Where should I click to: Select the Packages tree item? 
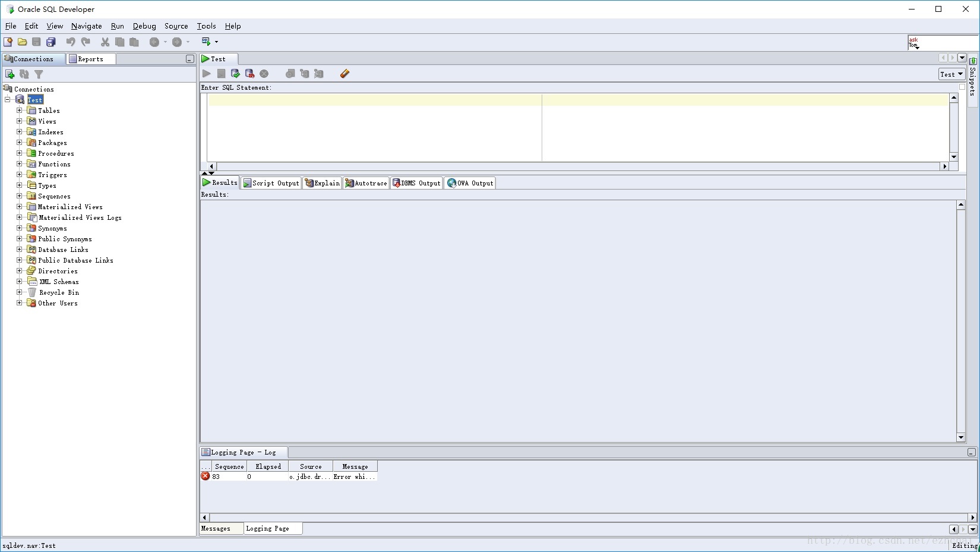(52, 143)
